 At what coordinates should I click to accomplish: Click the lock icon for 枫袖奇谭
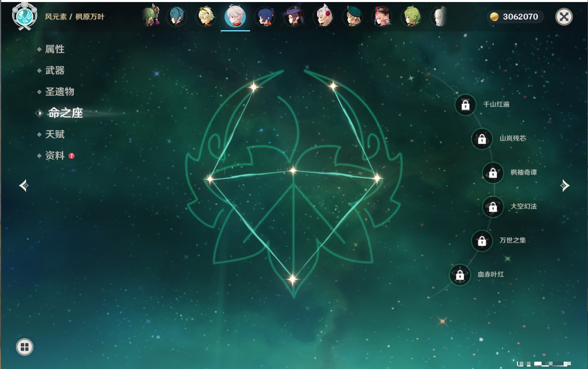tap(493, 173)
